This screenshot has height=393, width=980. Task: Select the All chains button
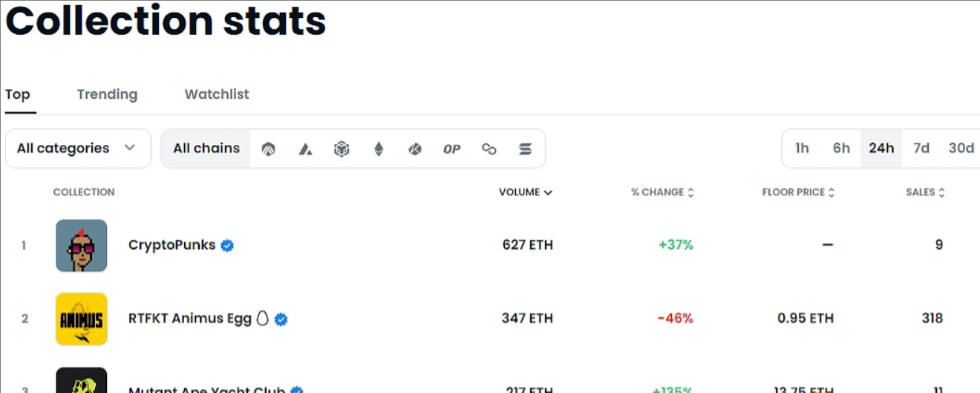coord(206,149)
